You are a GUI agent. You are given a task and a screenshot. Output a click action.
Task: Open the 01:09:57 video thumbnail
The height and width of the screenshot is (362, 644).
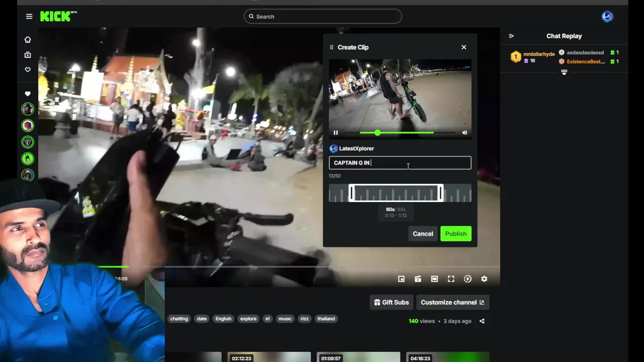click(358, 357)
